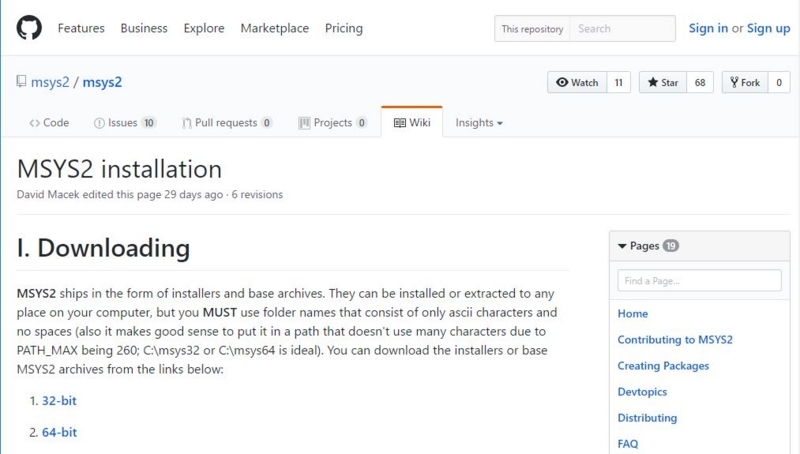
Task: Click the repository book icon beside msys2
Action: (x=21, y=82)
